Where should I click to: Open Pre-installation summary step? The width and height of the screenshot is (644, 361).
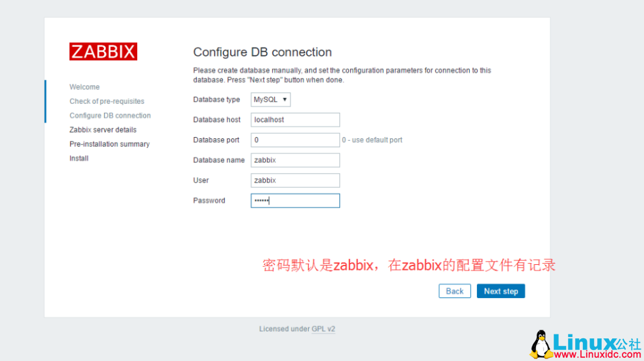point(109,144)
